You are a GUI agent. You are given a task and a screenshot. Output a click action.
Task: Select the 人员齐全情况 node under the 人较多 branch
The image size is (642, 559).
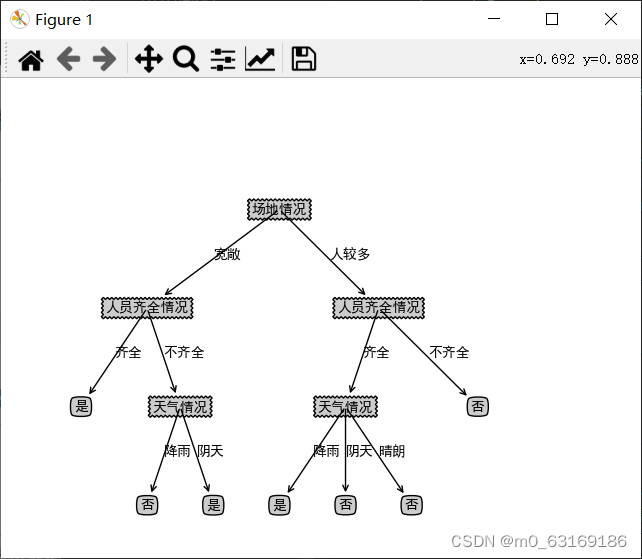[x=378, y=308]
